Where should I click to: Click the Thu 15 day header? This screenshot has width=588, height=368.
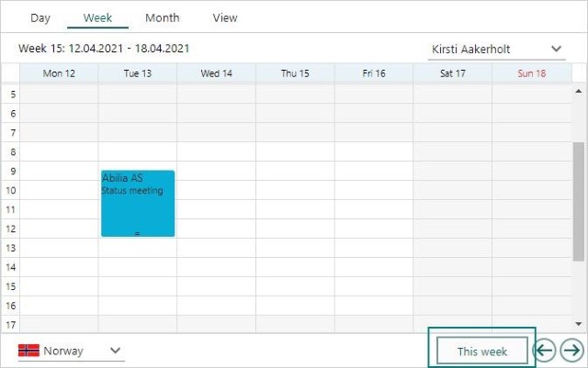(295, 73)
